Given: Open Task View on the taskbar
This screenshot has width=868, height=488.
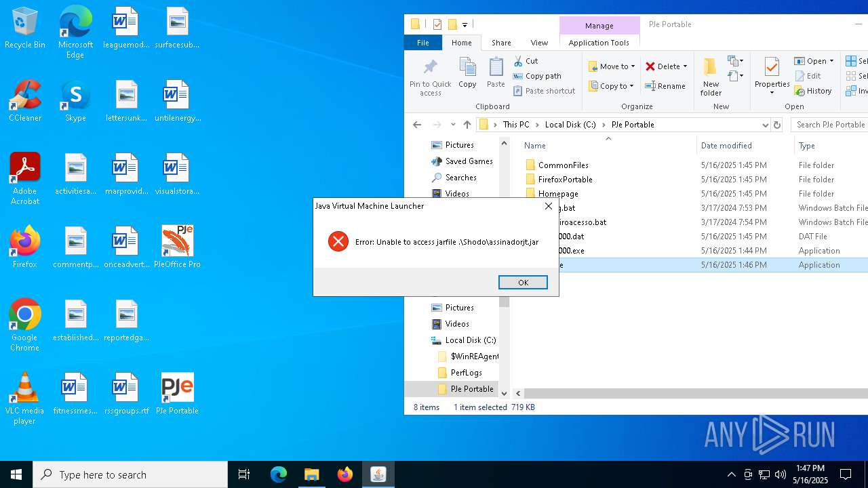Looking at the screenshot, I should point(244,474).
